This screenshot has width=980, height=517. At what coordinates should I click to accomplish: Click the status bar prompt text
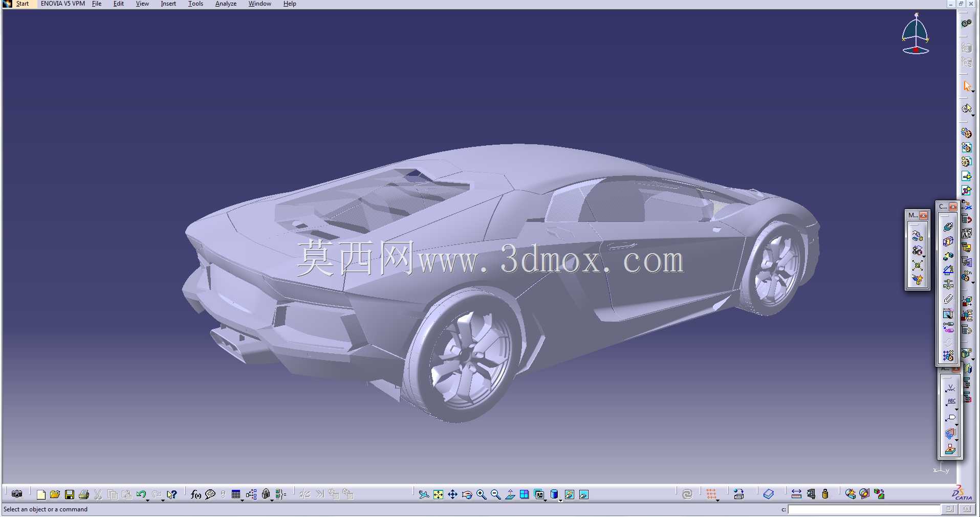pyautogui.click(x=46, y=509)
